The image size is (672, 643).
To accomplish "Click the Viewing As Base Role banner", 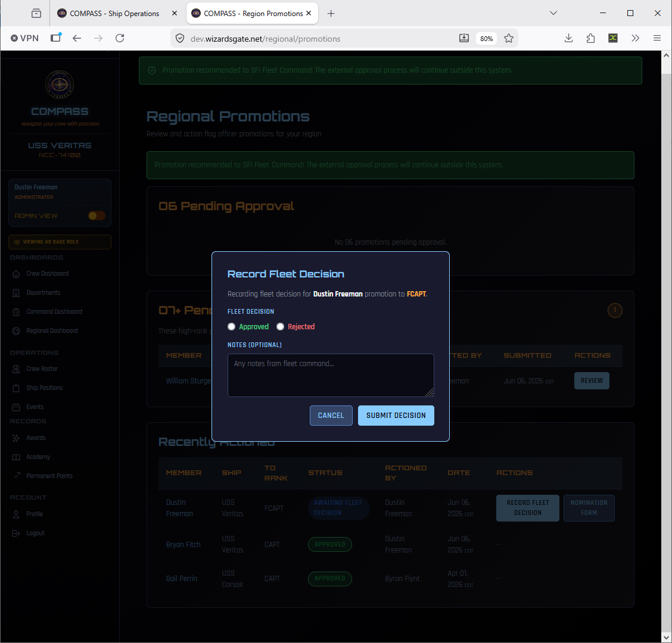I will click(60, 242).
